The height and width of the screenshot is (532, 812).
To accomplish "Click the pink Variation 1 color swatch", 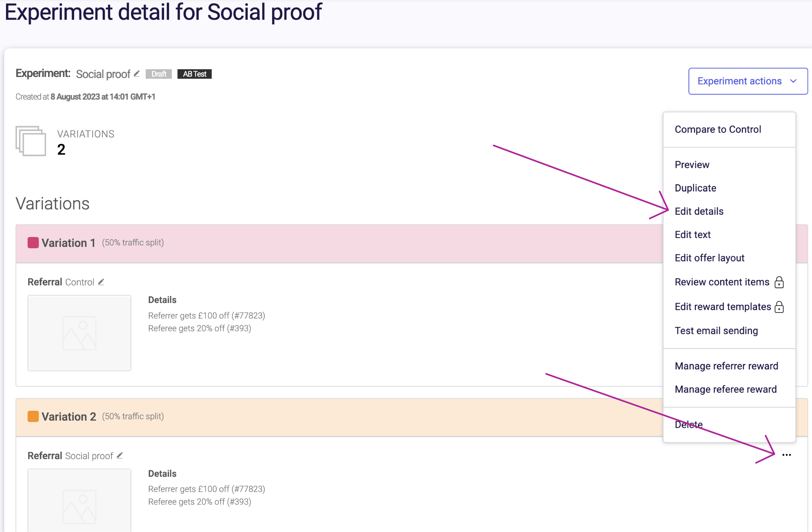I will tap(33, 243).
